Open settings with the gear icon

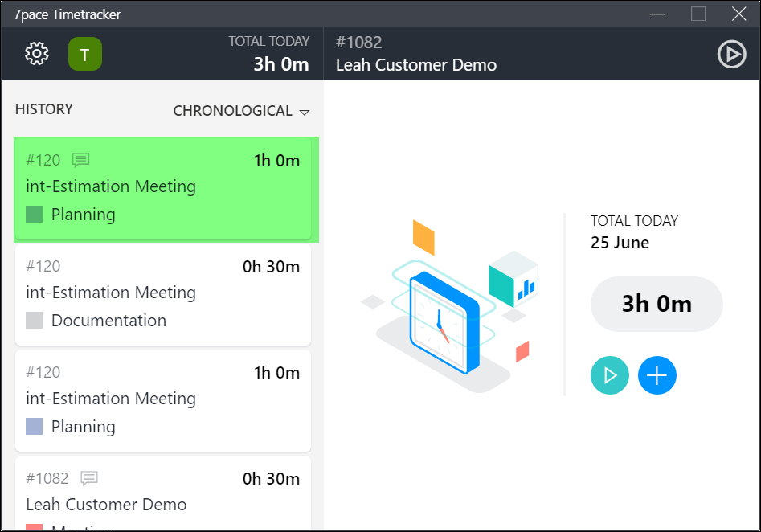point(37,53)
